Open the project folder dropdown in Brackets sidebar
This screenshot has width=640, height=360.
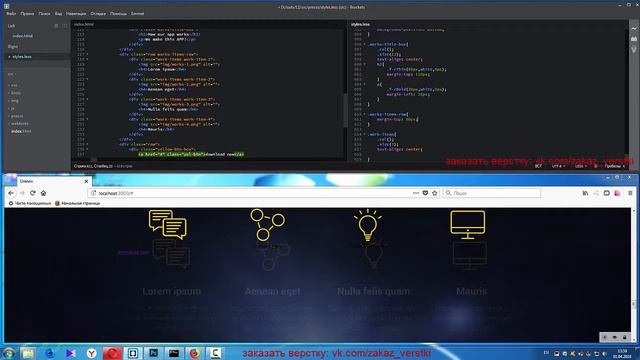click(x=11, y=74)
